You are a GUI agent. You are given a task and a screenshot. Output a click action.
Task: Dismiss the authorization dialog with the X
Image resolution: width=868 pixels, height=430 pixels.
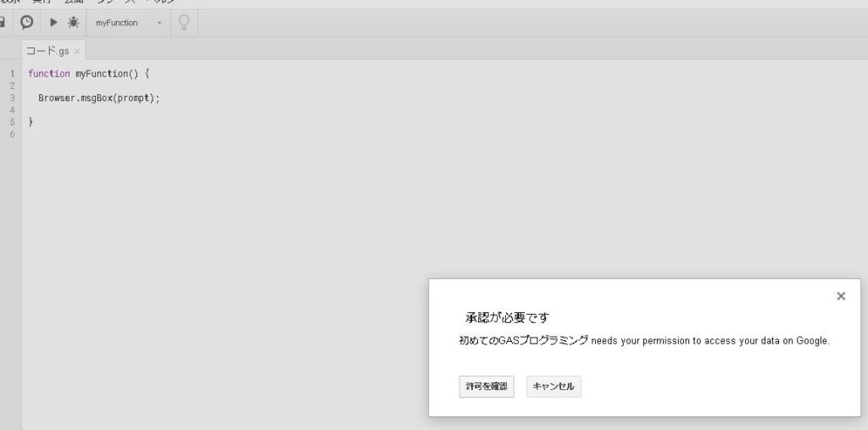(840, 296)
